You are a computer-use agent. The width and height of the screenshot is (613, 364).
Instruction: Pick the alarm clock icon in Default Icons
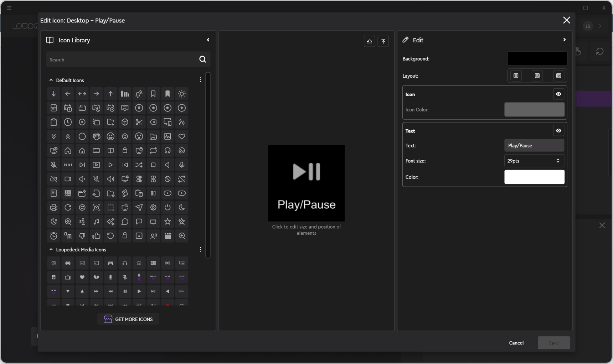tap(53, 236)
